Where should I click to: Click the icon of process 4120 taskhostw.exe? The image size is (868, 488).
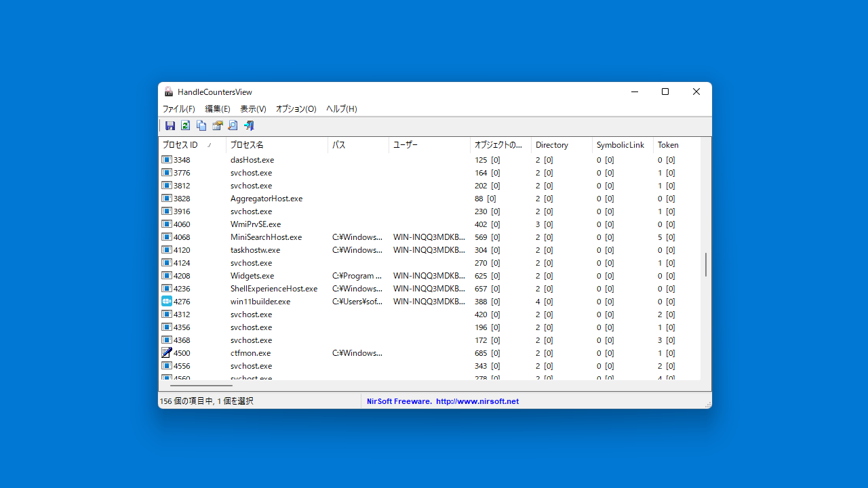coord(167,249)
